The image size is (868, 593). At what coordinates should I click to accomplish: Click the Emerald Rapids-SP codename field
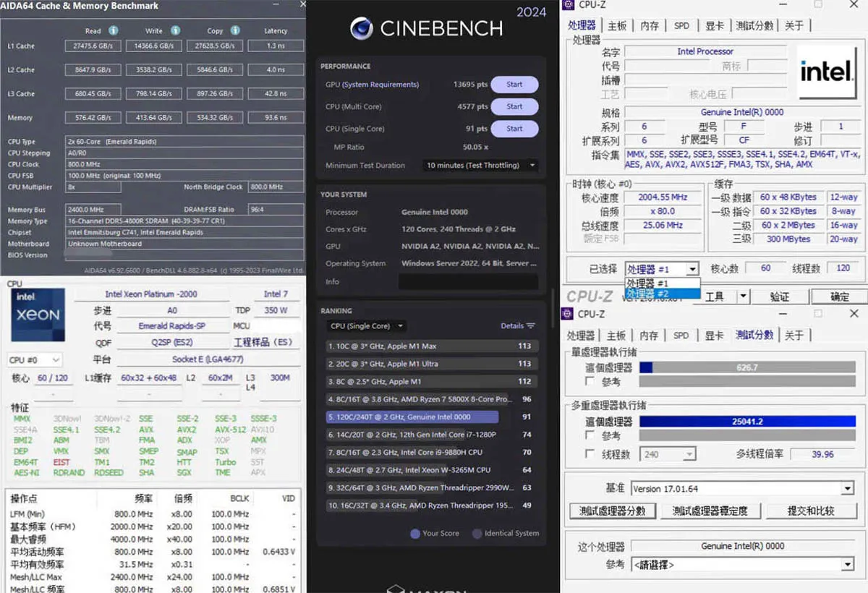click(x=171, y=326)
